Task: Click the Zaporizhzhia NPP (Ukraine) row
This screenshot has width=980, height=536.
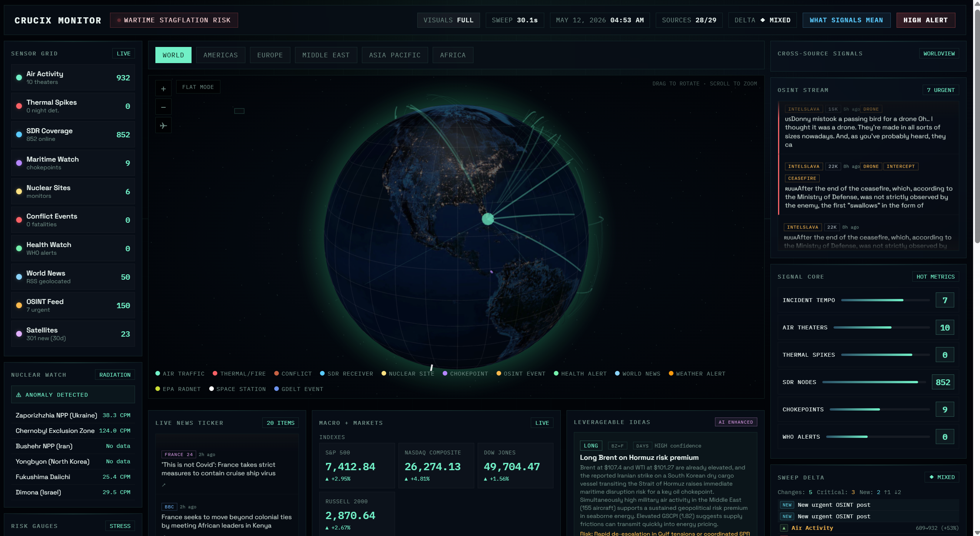Action: [x=73, y=415]
